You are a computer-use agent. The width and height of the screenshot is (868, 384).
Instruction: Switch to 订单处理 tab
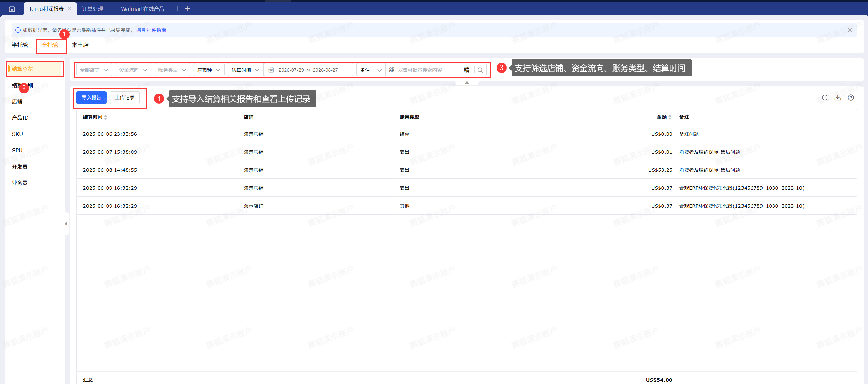(93, 9)
